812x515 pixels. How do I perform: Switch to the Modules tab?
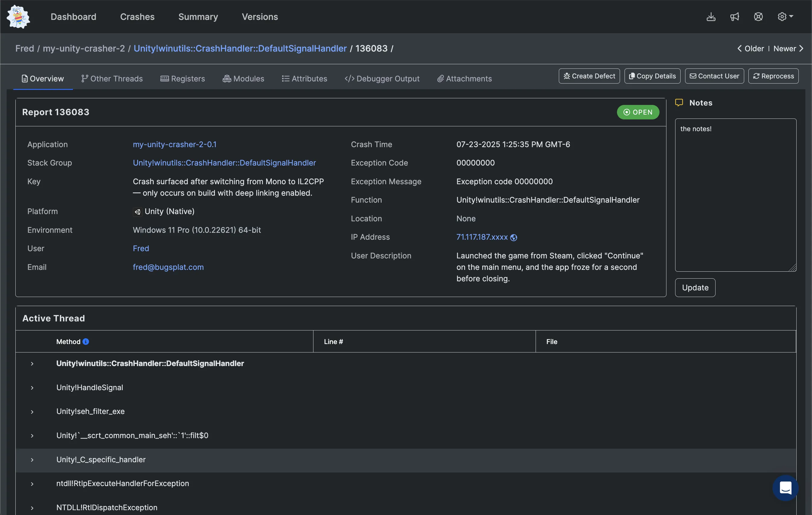[x=243, y=79]
